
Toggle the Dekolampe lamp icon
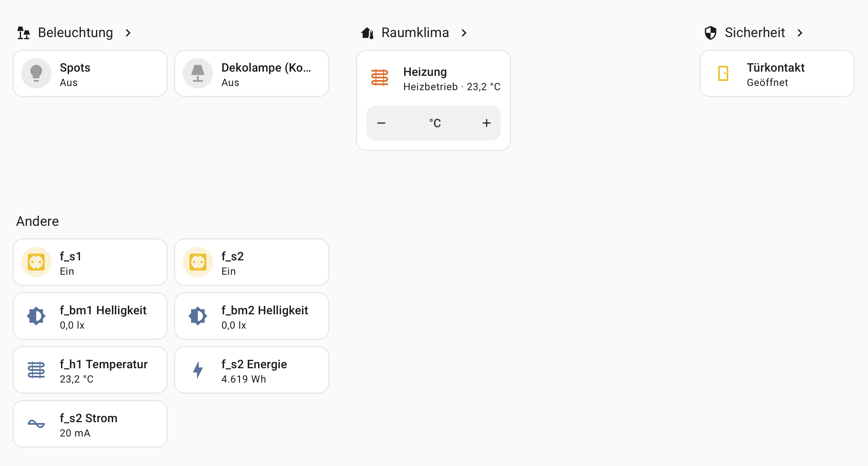click(x=198, y=73)
